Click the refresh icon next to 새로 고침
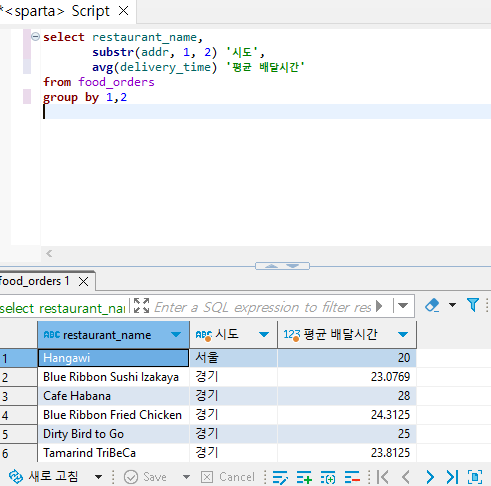This screenshot has height=486, width=491. (x=16, y=476)
